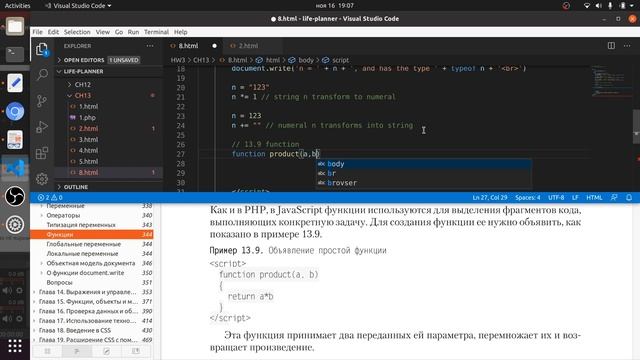
Task: Open the Text Editor dock icon
Action: (15, 83)
